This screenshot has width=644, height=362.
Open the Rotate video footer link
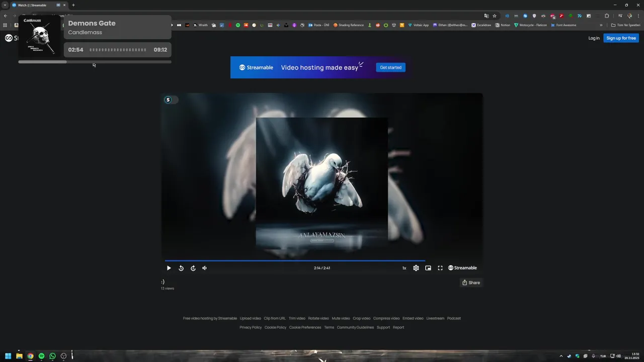(318, 318)
